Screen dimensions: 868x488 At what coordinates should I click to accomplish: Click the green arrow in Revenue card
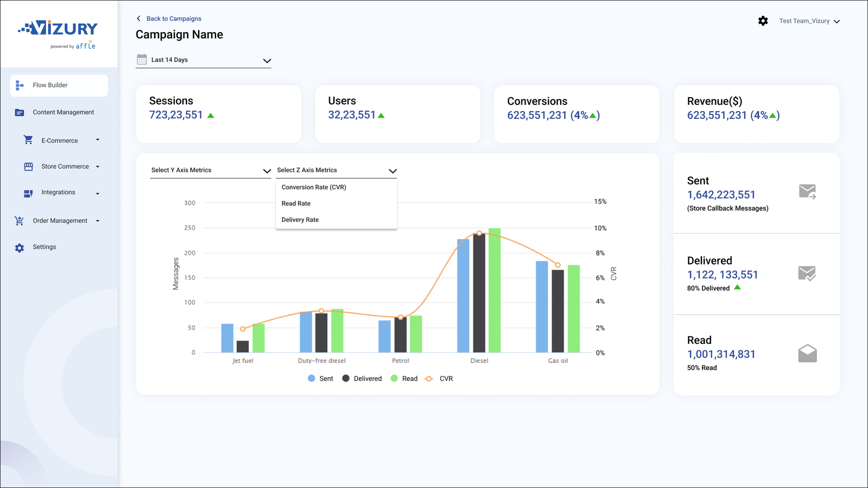773,116
